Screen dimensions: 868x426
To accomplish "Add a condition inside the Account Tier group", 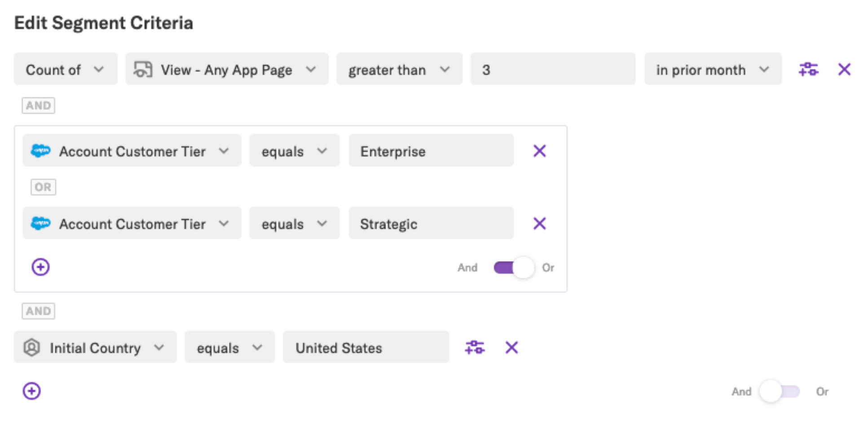I will pyautogui.click(x=40, y=267).
